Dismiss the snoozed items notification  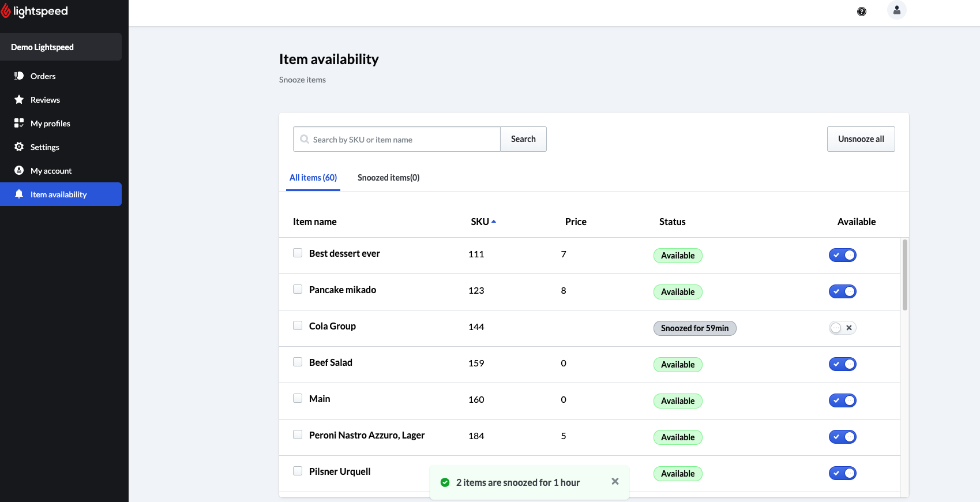point(615,482)
